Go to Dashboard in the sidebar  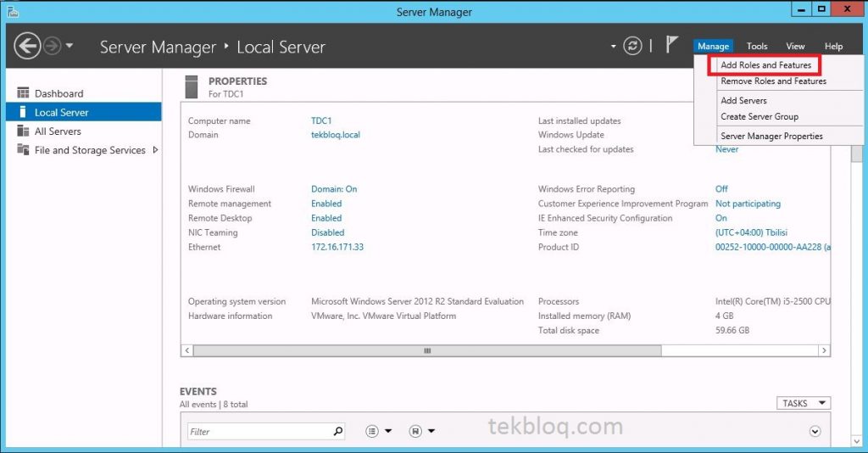(x=58, y=93)
